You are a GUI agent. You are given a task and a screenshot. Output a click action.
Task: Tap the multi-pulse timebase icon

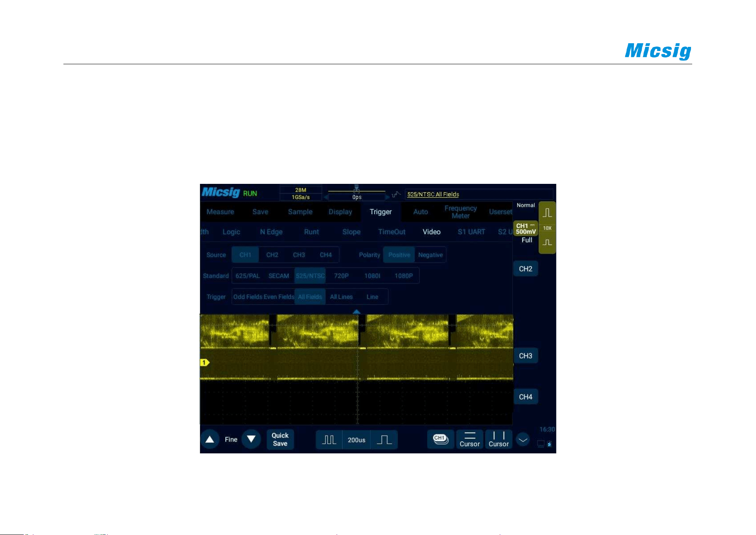point(329,440)
